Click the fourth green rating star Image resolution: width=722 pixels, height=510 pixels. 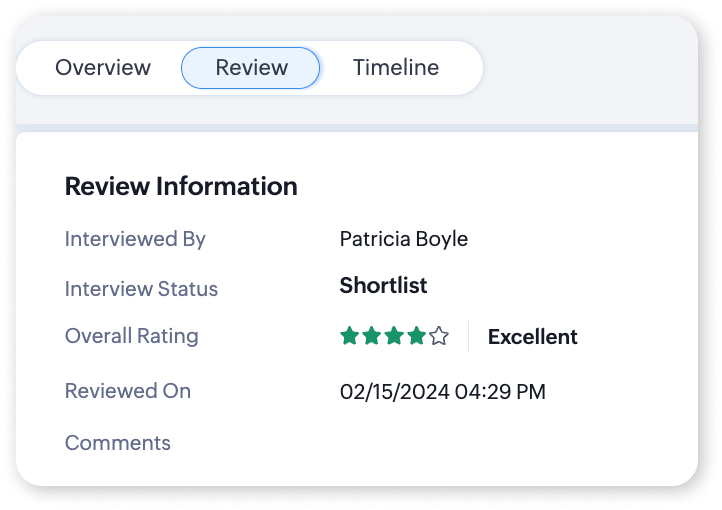(417, 336)
